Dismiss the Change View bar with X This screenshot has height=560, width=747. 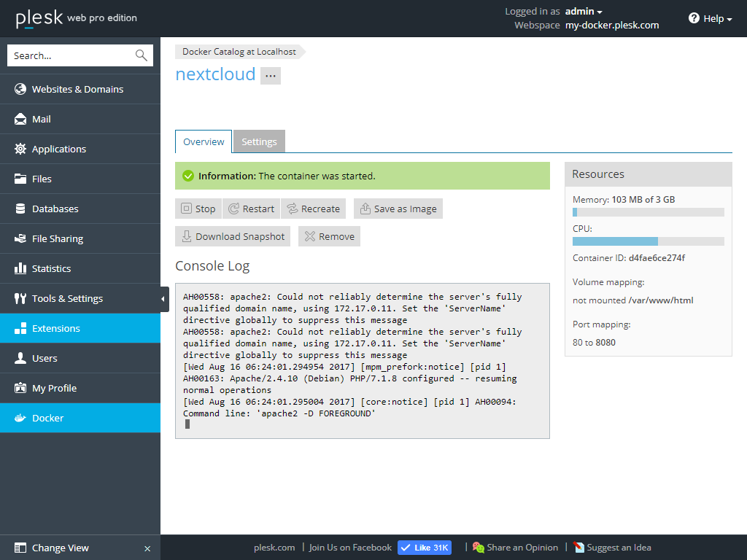coord(147,548)
